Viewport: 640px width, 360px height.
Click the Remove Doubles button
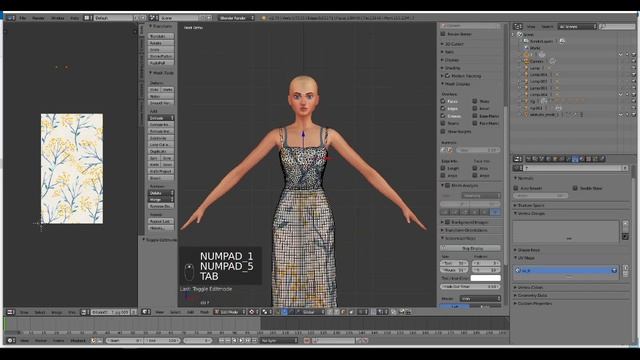pos(161,206)
